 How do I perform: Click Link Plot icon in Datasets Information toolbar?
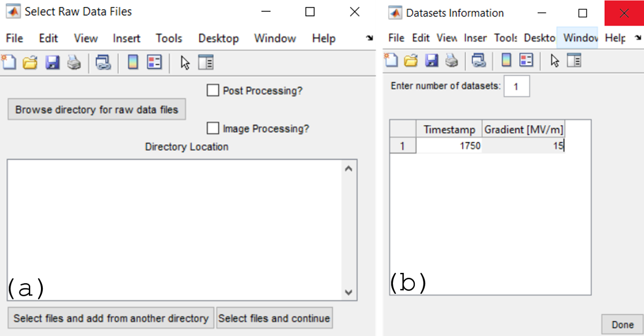point(478,60)
